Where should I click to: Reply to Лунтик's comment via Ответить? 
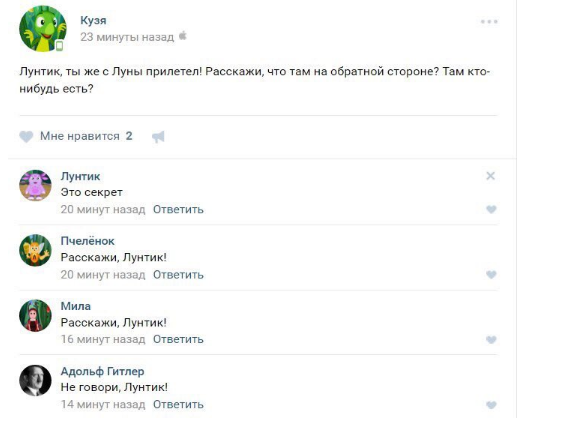click(178, 209)
